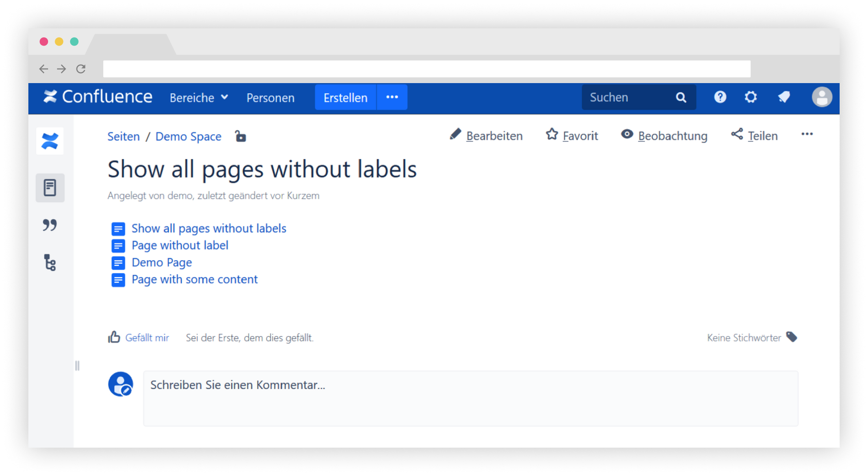The height and width of the screenshot is (476, 868).
Task: Click the sidebar resize handle
Action: point(77,366)
